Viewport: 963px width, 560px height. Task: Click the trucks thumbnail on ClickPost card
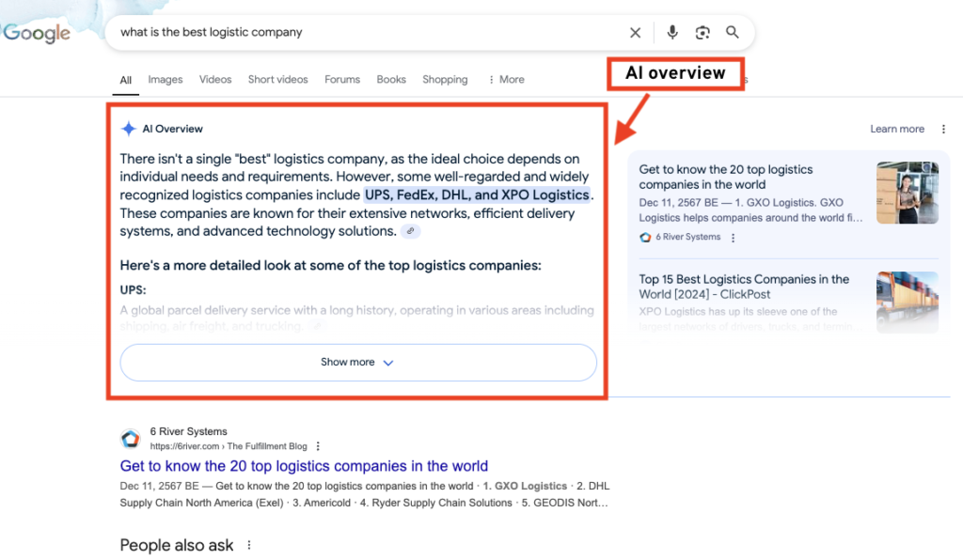click(908, 303)
